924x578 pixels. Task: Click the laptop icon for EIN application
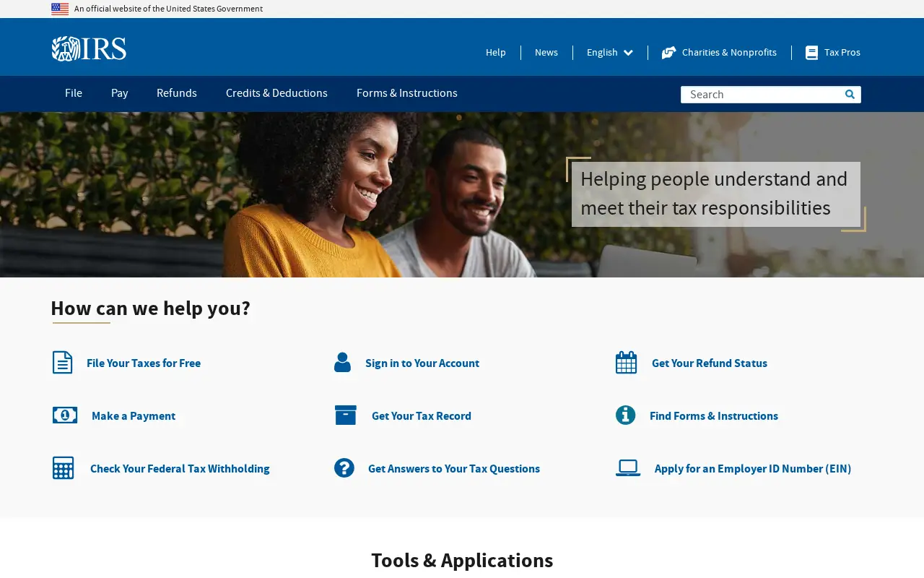(x=628, y=468)
